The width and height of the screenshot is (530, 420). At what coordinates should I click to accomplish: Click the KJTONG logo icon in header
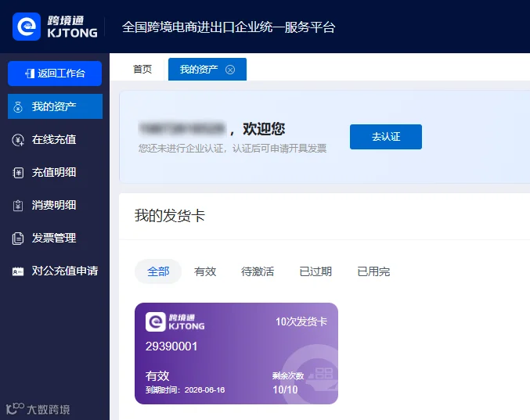click(x=27, y=27)
